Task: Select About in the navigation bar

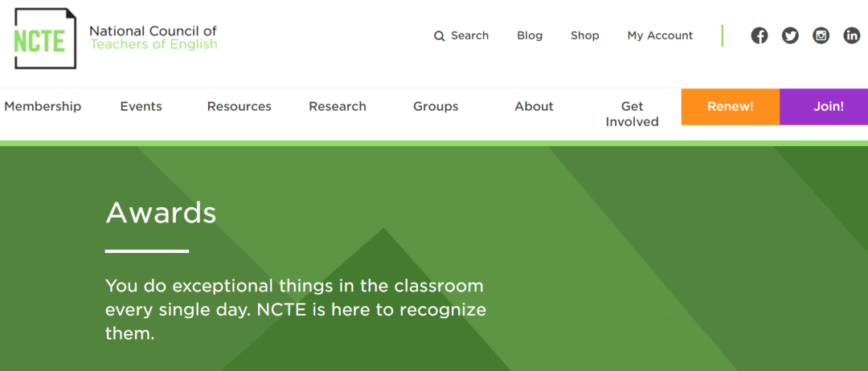Action: tap(534, 106)
